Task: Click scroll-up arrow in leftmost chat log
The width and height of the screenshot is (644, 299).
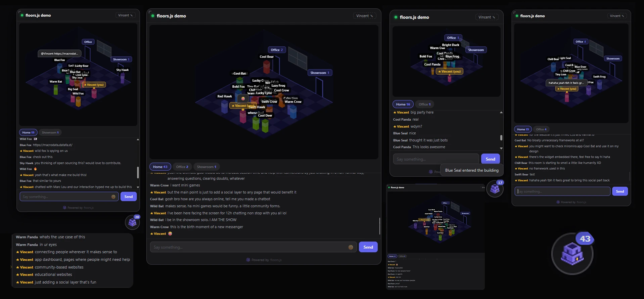Action: tap(138, 139)
